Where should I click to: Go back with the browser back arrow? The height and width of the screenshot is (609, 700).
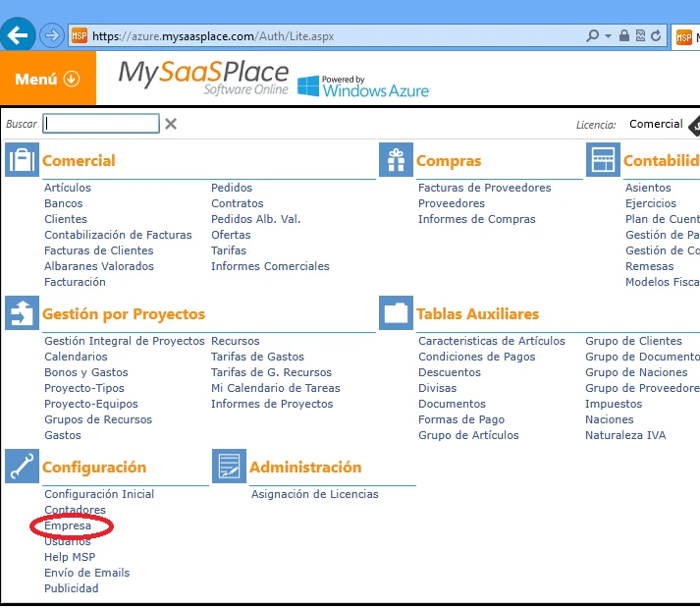[x=18, y=34]
